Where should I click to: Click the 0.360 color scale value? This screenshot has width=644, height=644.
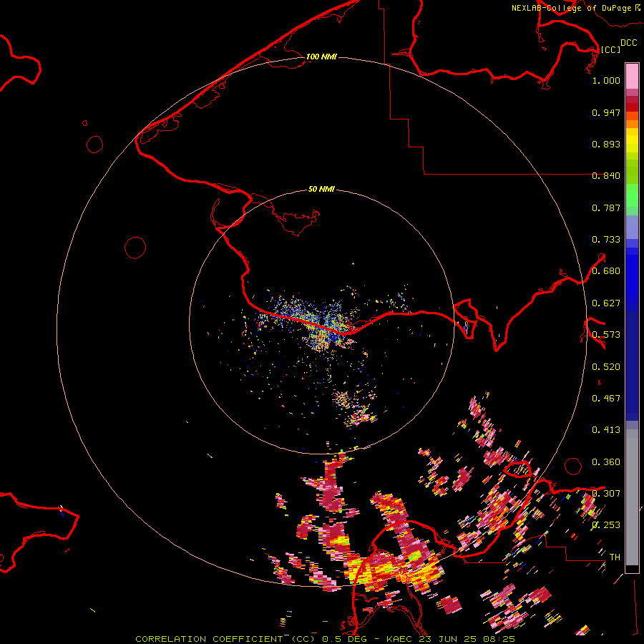pos(606,462)
